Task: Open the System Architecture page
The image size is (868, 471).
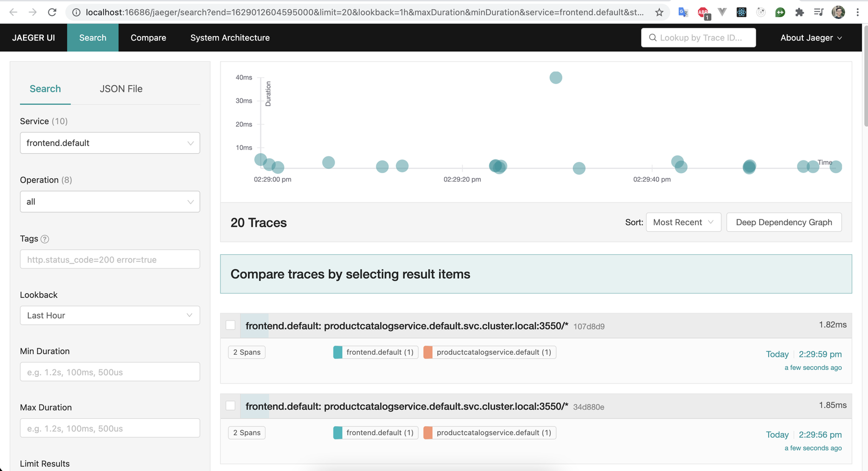Action: pyautogui.click(x=230, y=38)
